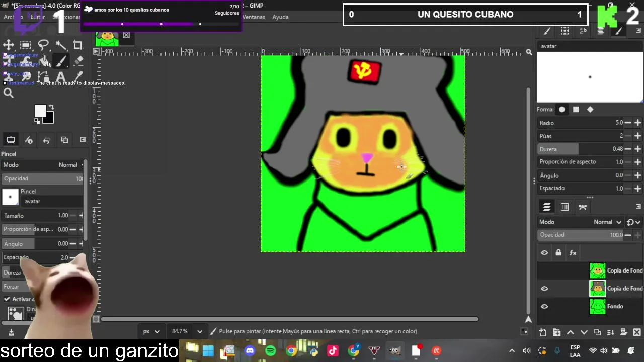
Task: Increase the Ángulo value with plus
Action: [x=638, y=175]
